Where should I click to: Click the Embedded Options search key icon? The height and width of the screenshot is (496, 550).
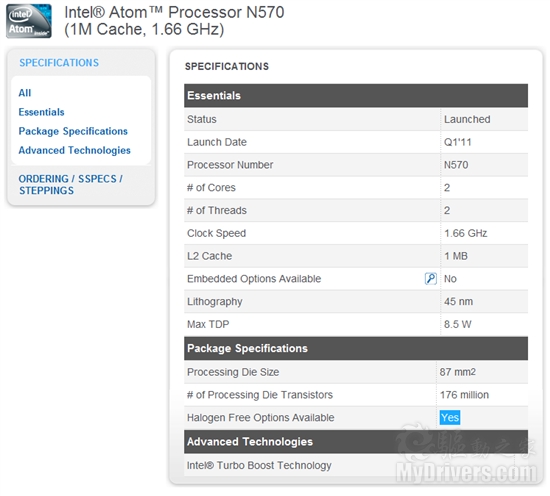tap(430, 279)
